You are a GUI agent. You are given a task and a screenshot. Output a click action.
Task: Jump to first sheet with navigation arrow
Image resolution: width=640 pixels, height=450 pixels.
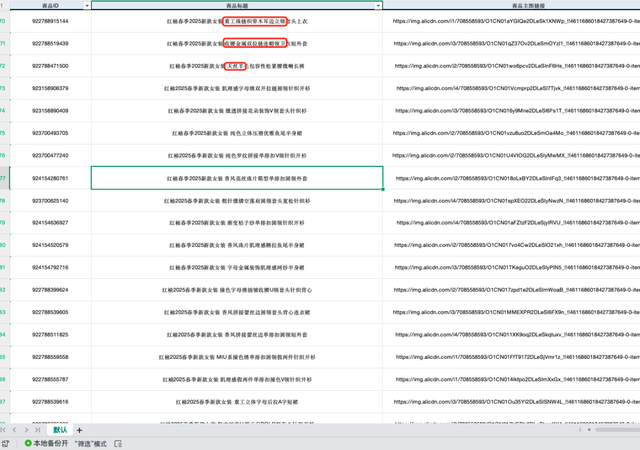(x=3, y=430)
